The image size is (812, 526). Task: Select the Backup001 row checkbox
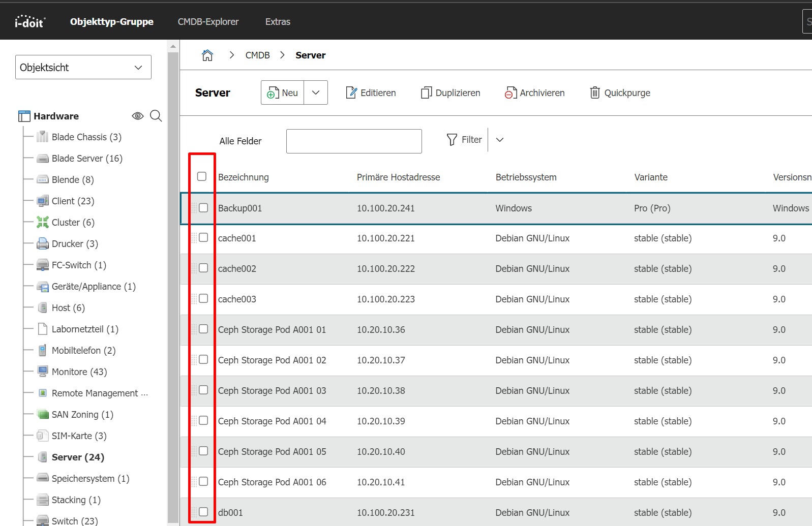coord(203,208)
